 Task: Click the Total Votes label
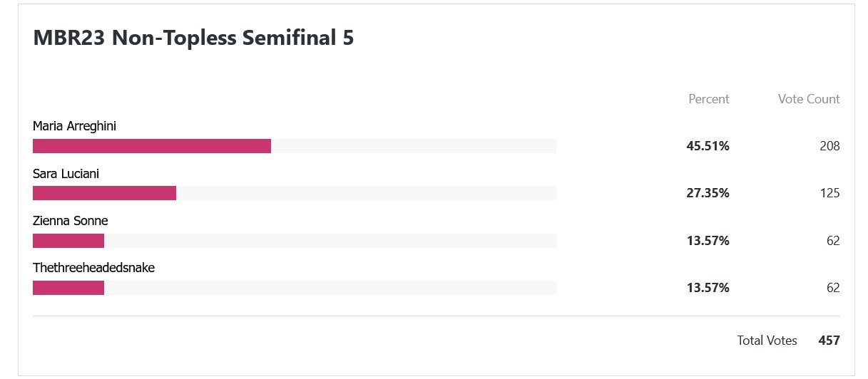767,341
